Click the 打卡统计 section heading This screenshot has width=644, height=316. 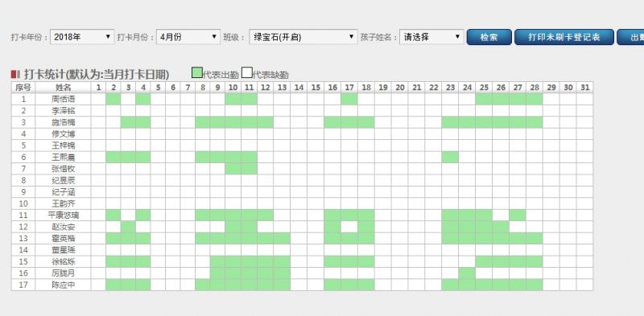[97, 74]
